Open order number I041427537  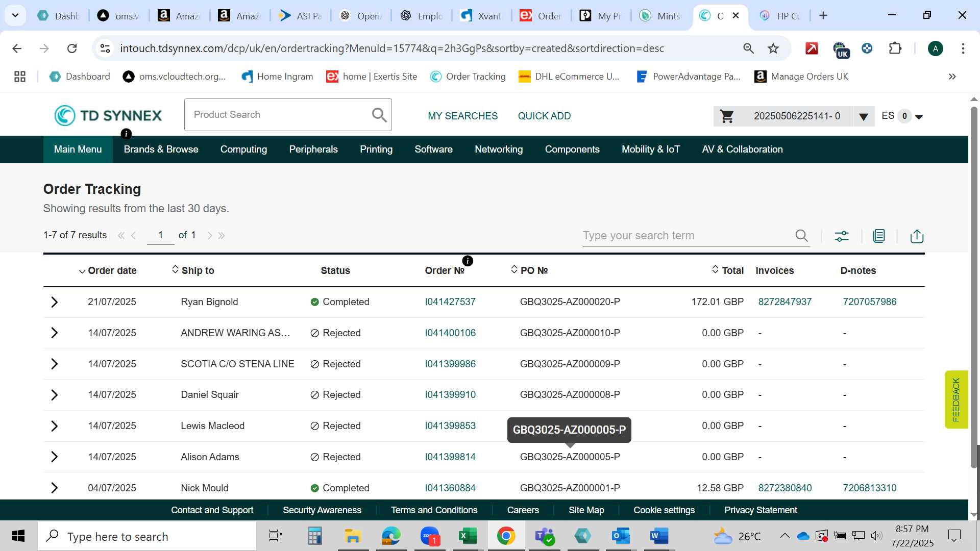[450, 302]
